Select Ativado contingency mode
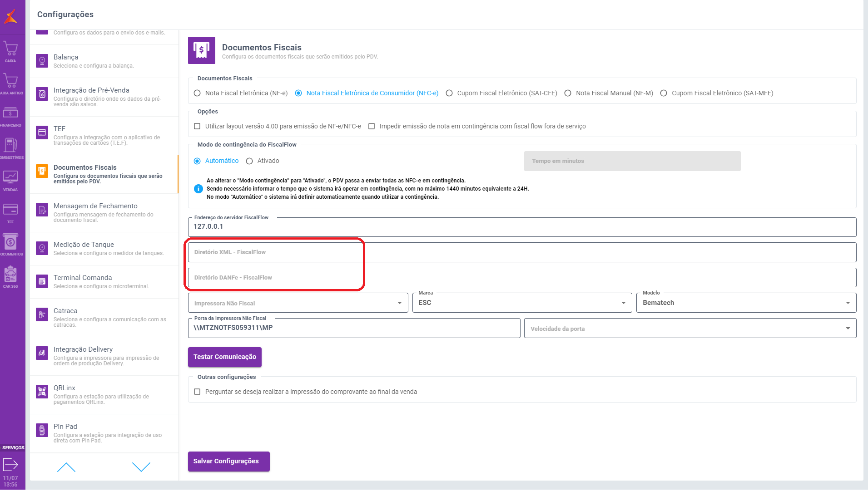 [x=249, y=161]
